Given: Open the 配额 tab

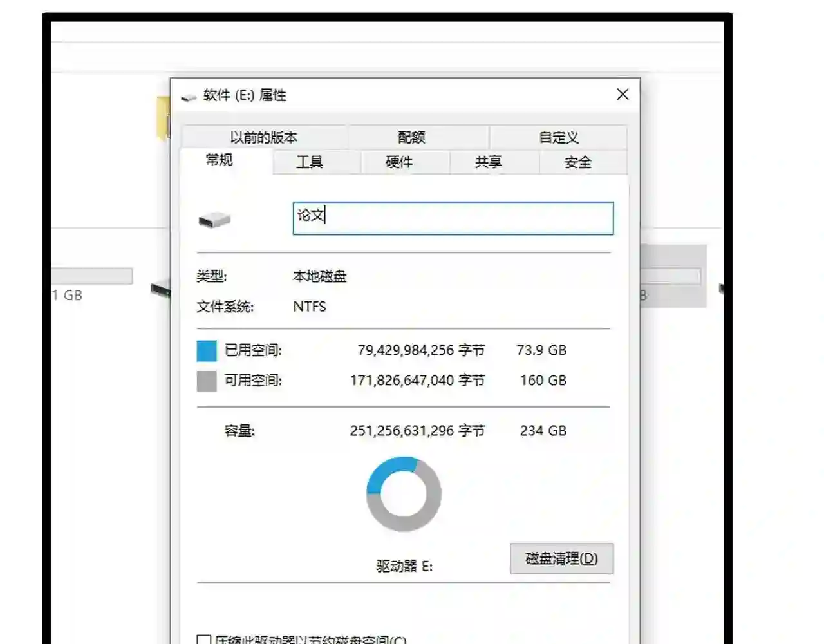Looking at the screenshot, I should 411,137.
